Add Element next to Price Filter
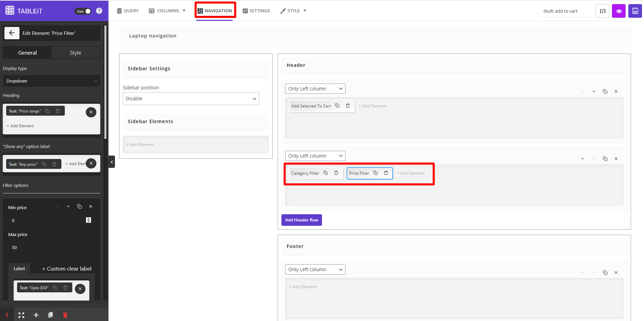 coord(411,173)
